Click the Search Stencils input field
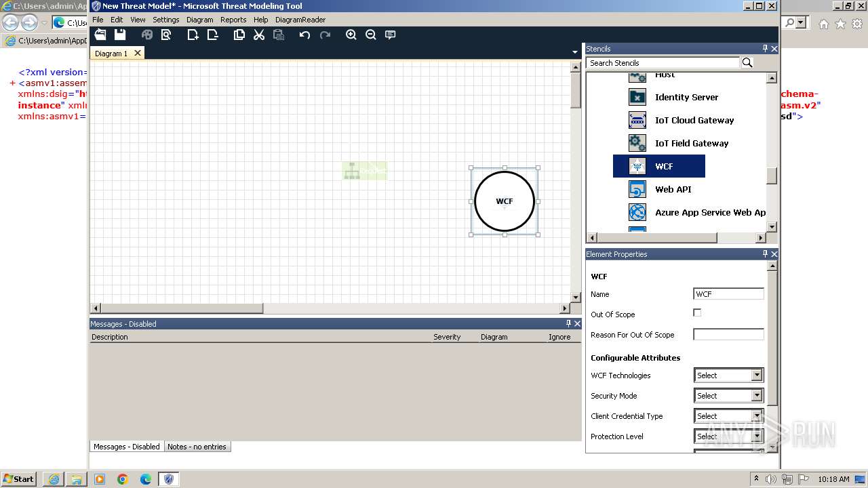 663,63
